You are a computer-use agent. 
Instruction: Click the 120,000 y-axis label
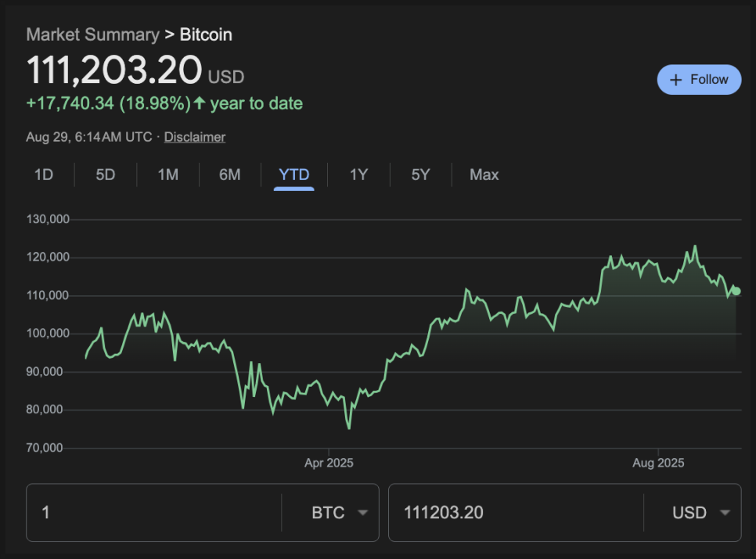pyautogui.click(x=48, y=257)
